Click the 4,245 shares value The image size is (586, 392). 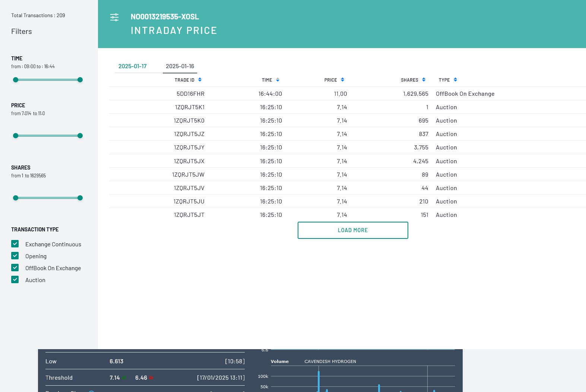tap(421, 161)
